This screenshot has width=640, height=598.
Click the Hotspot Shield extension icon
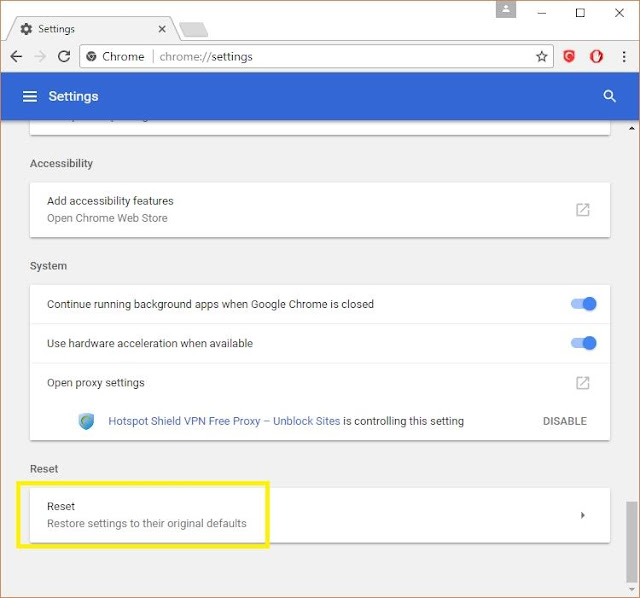coord(86,421)
